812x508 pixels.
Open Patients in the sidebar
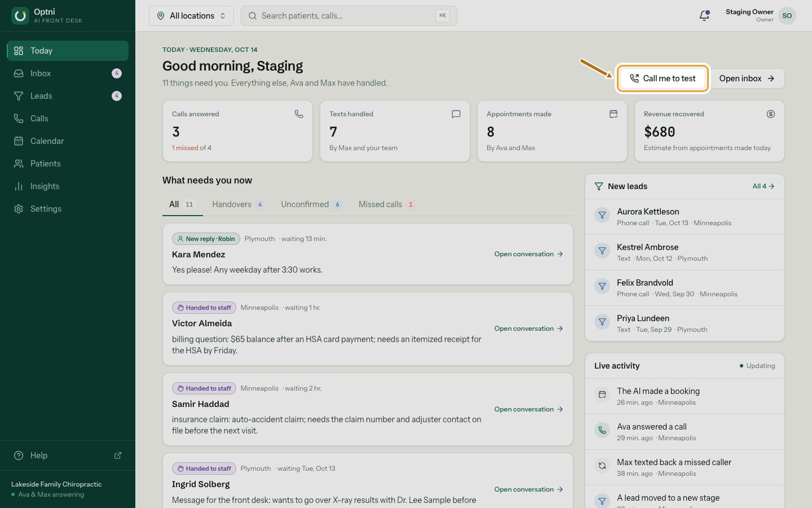pos(68,164)
